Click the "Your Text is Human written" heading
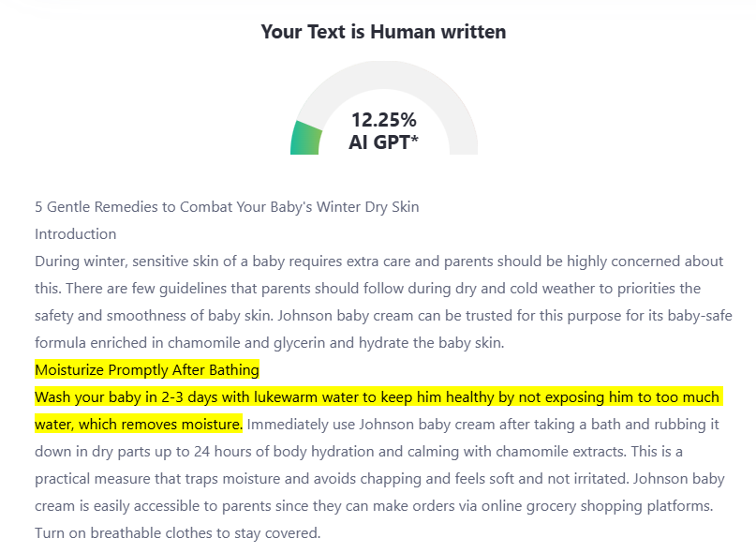Screen dimensions: 756x553 (x=383, y=32)
